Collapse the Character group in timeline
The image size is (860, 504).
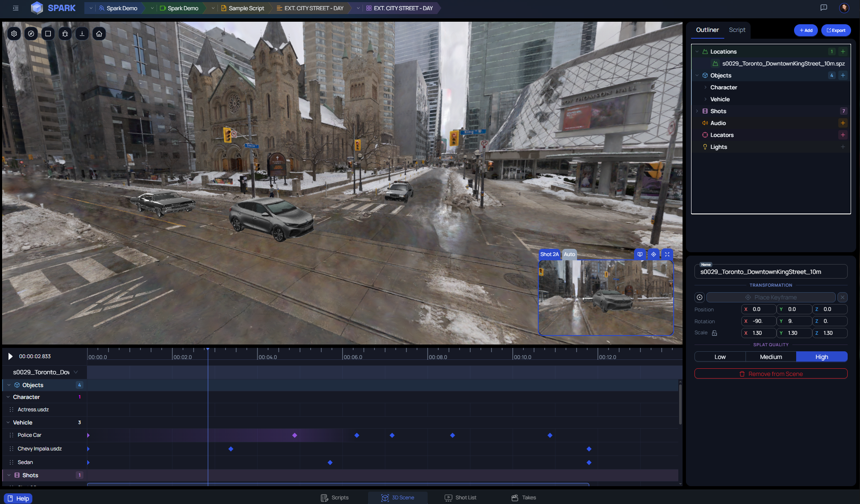(x=8, y=397)
